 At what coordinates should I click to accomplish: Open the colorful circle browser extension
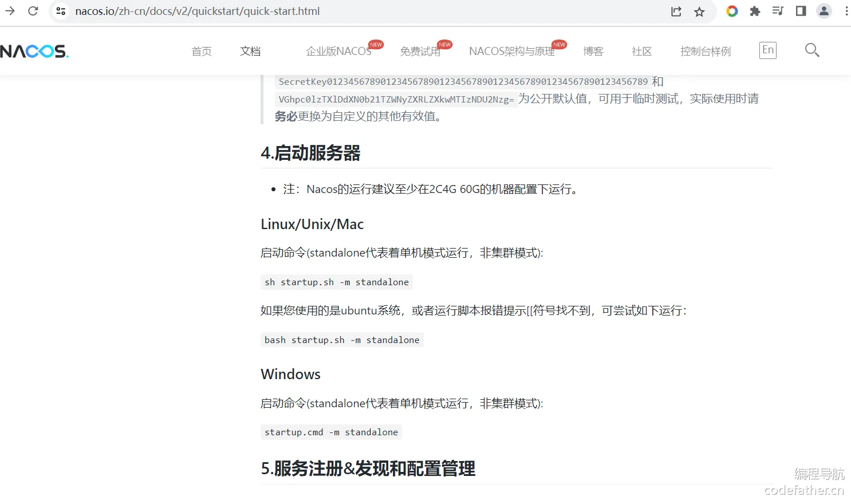[x=732, y=11]
